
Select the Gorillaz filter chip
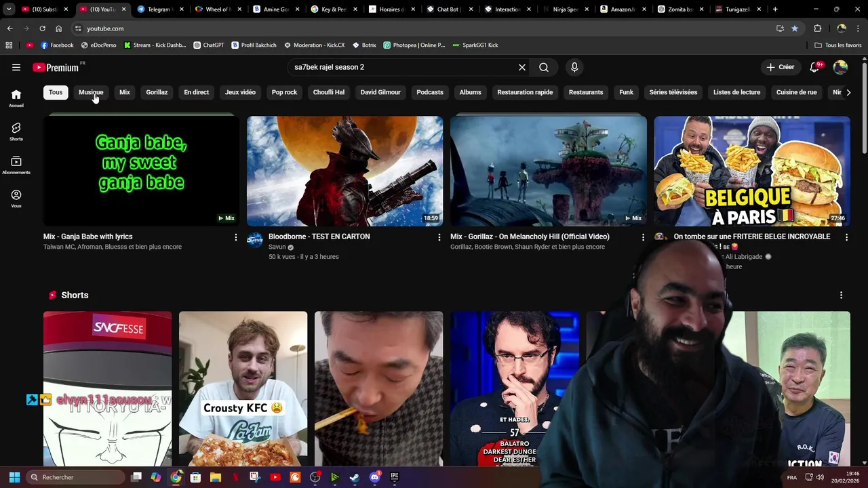157,92
